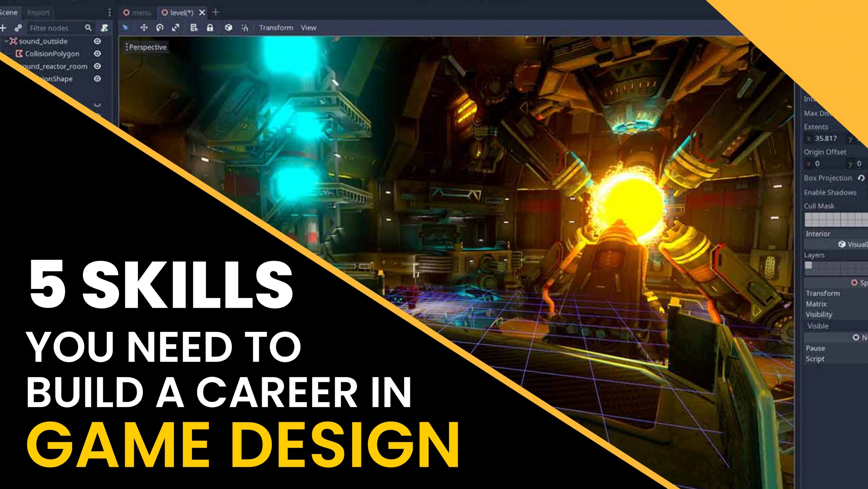
Task: Activate the Select mode arrow tool
Action: tap(126, 27)
